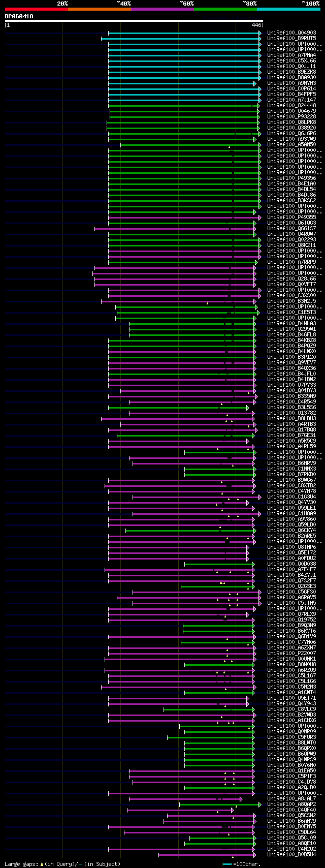Click the white query sequence bar
Screen dimensions: 325x868
[134, 21]
